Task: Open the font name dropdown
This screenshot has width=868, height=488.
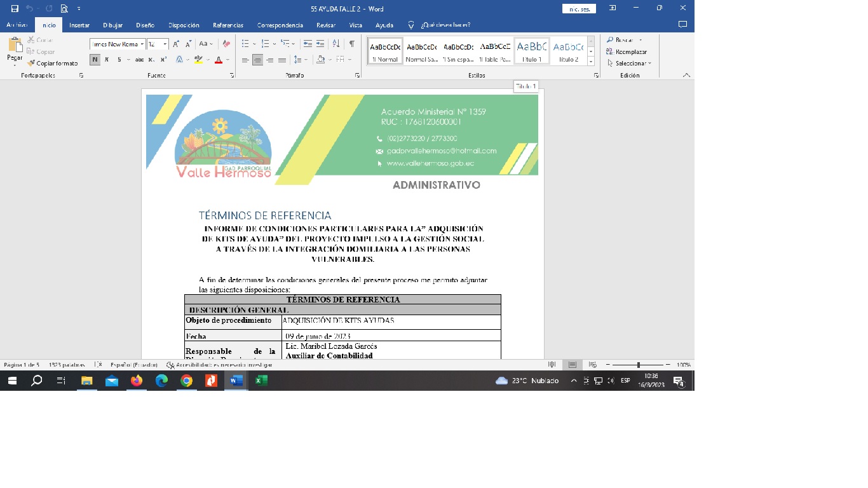Action: [142, 44]
